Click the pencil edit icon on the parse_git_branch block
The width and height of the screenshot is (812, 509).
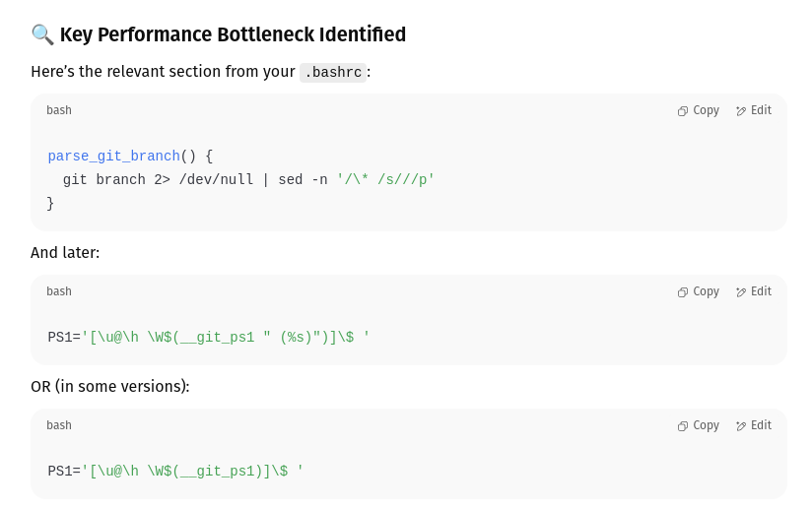(x=741, y=111)
